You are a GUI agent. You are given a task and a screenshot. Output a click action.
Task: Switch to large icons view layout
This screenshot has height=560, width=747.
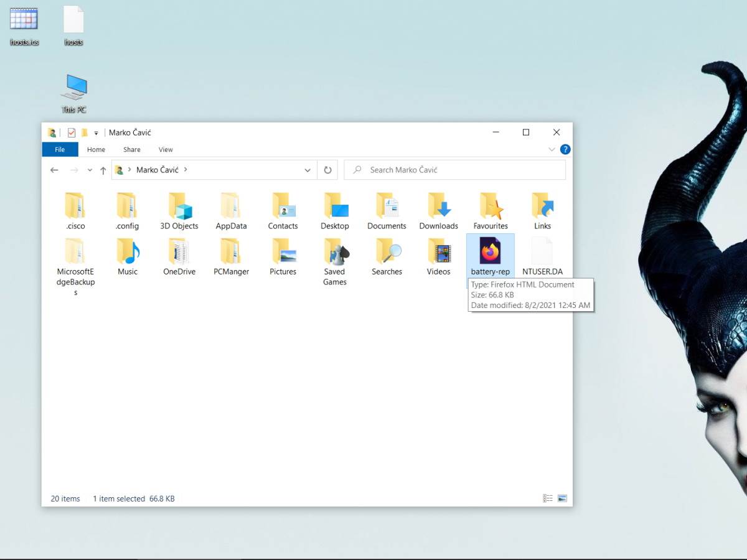[562, 498]
